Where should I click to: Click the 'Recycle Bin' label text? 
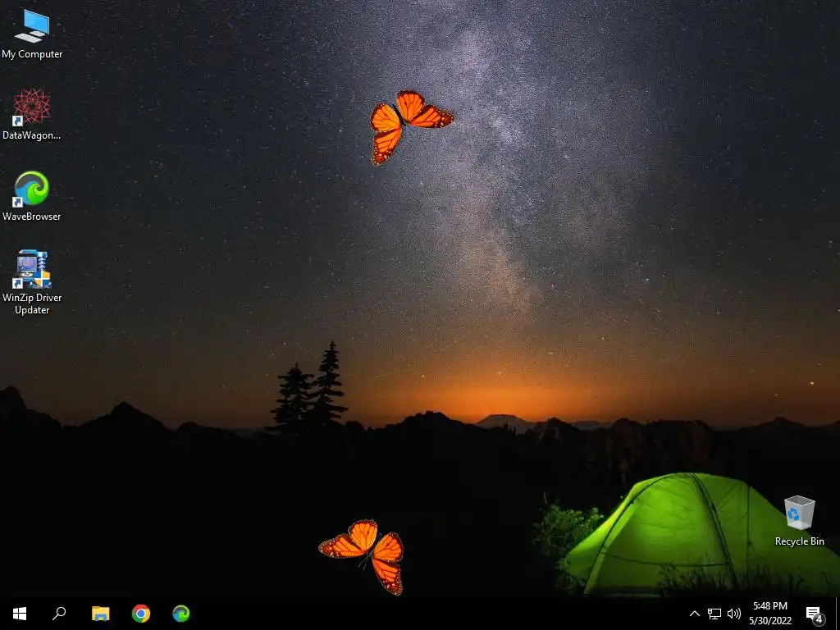click(799, 541)
